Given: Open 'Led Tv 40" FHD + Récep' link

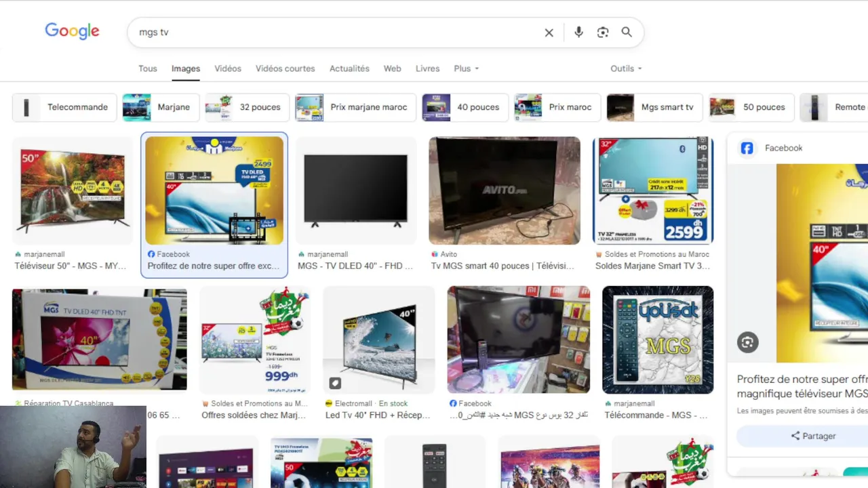Looking at the screenshot, I should [378, 415].
